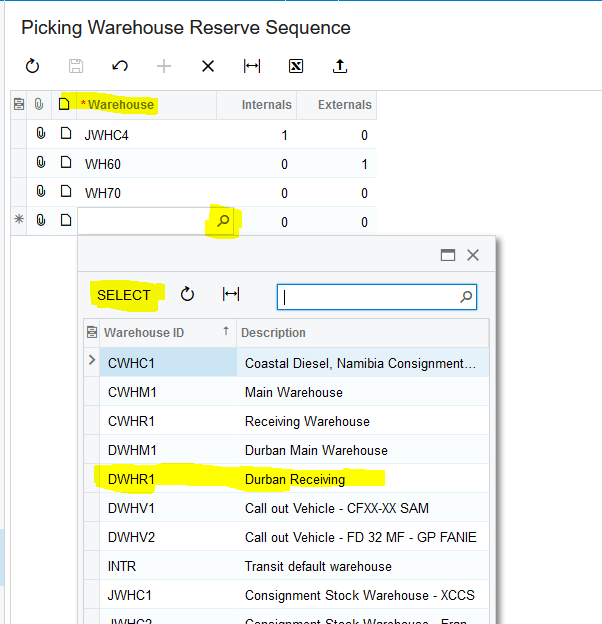Maximize the warehouse lookup popup

pos(448,255)
